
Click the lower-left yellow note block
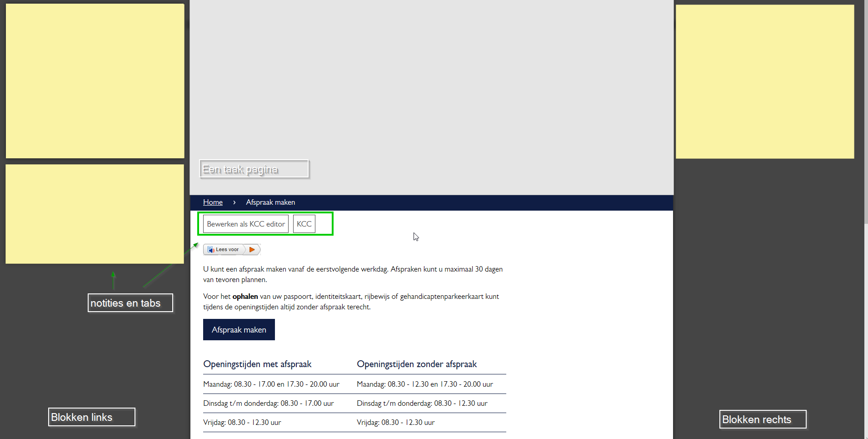point(95,214)
